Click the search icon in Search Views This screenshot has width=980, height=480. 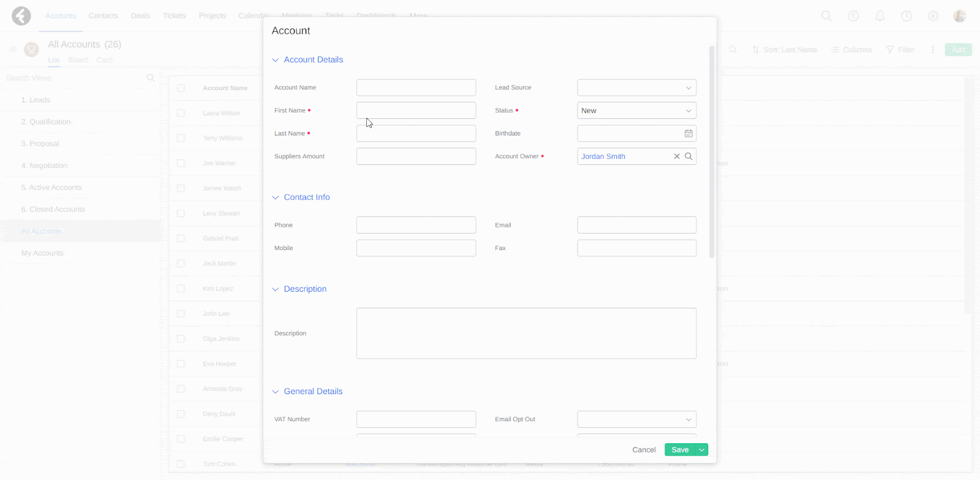coord(151,78)
